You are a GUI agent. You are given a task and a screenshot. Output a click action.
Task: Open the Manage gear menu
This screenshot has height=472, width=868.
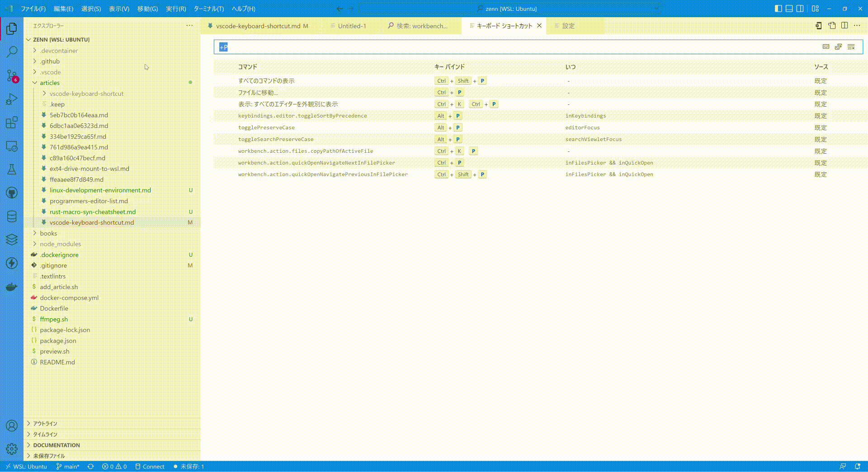(x=12, y=448)
